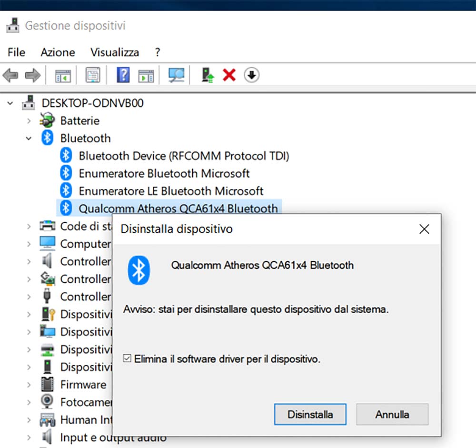The height and width of the screenshot is (448, 476).
Task: Open the ? help menu
Action: 157,52
